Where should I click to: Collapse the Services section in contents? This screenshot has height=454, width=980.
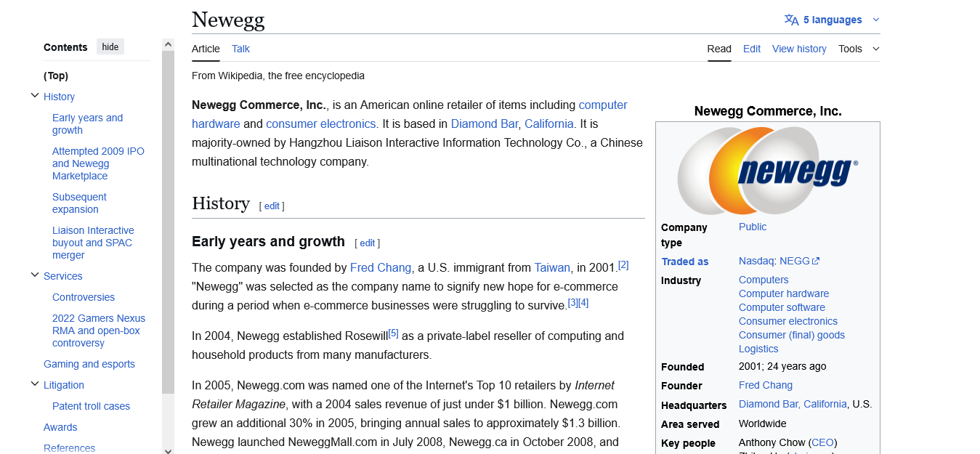34,275
